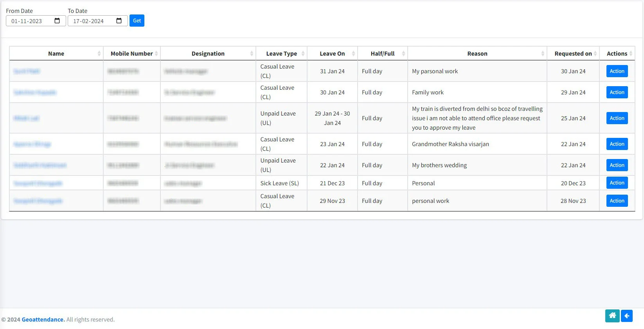Sort by Designation column sort icon
The image size is (644, 329).
(252, 54)
